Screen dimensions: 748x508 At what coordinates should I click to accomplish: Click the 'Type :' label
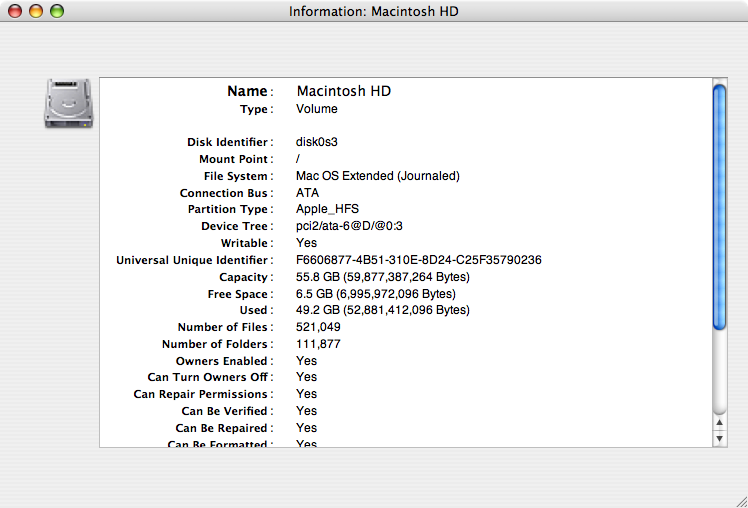[x=257, y=109]
